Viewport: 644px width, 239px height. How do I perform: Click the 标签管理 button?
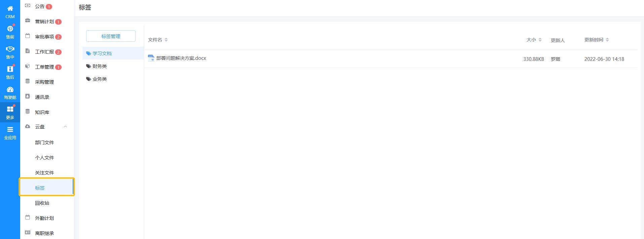click(111, 36)
